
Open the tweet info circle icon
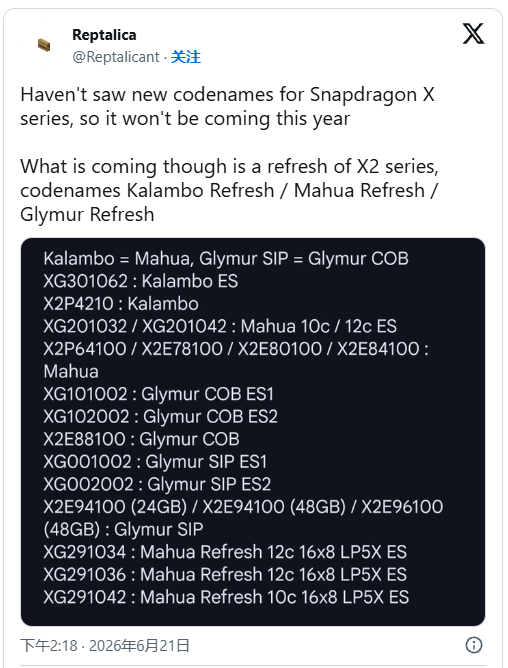point(473,645)
